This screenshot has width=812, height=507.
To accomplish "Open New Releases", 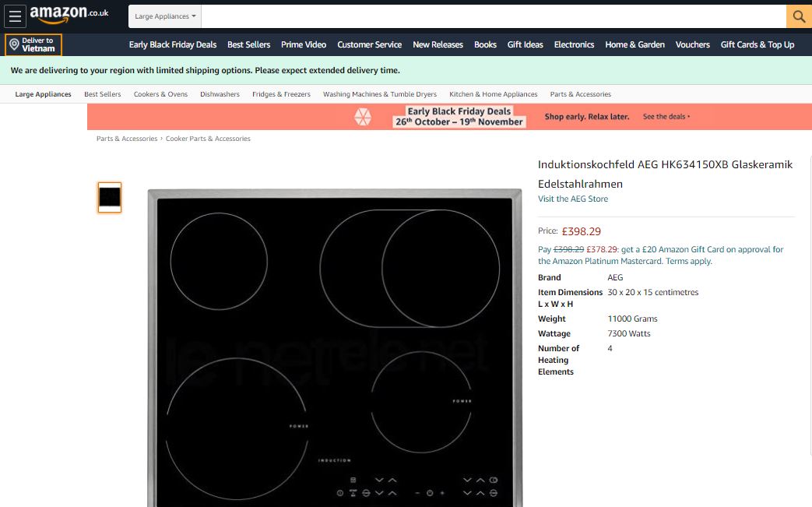I will pyautogui.click(x=438, y=44).
